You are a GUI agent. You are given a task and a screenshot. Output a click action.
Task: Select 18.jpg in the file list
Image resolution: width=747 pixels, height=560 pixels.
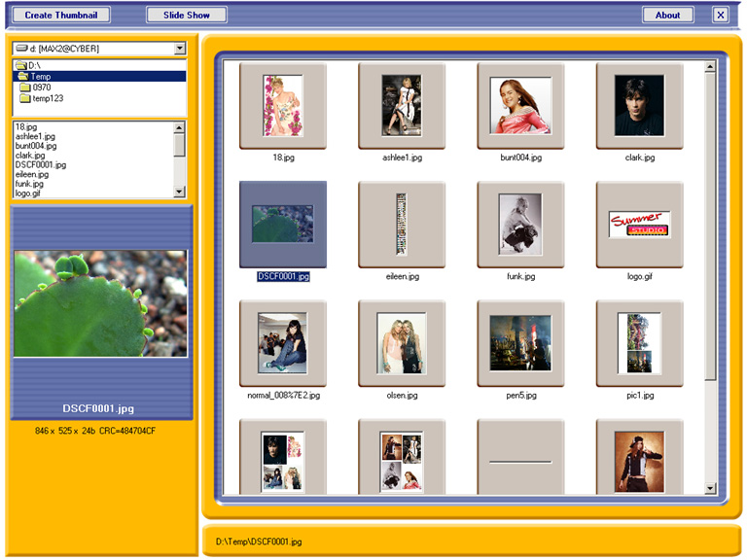click(x=25, y=126)
